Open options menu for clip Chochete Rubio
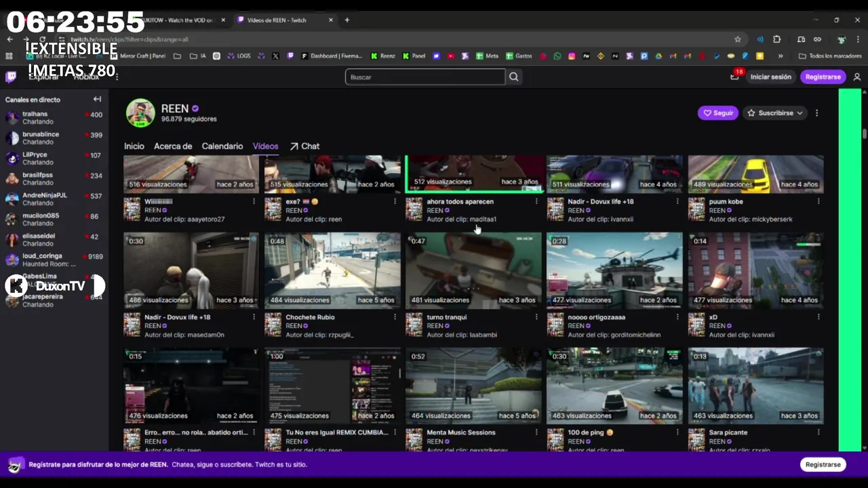 coord(395,317)
